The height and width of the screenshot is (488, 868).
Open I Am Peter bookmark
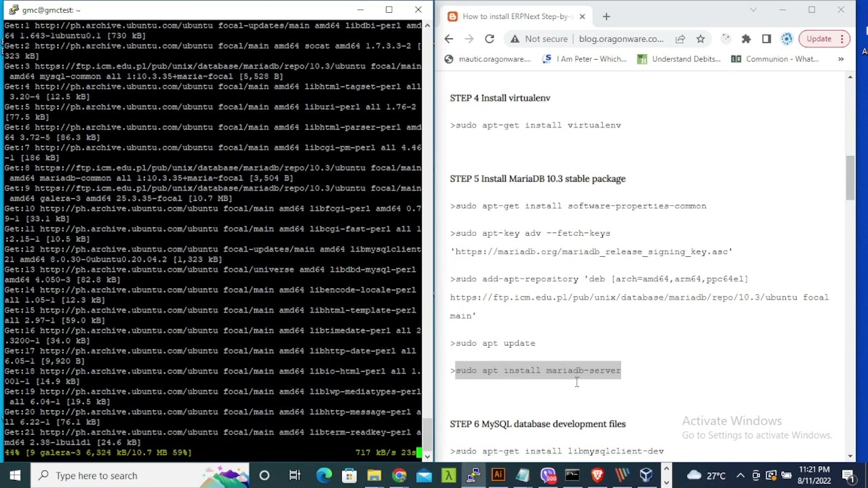pyautogui.click(x=585, y=59)
